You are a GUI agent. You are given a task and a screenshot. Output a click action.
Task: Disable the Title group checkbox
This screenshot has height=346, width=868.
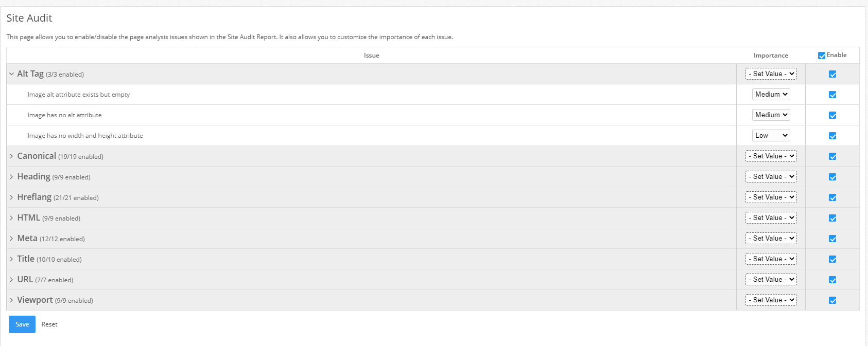pos(832,259)
